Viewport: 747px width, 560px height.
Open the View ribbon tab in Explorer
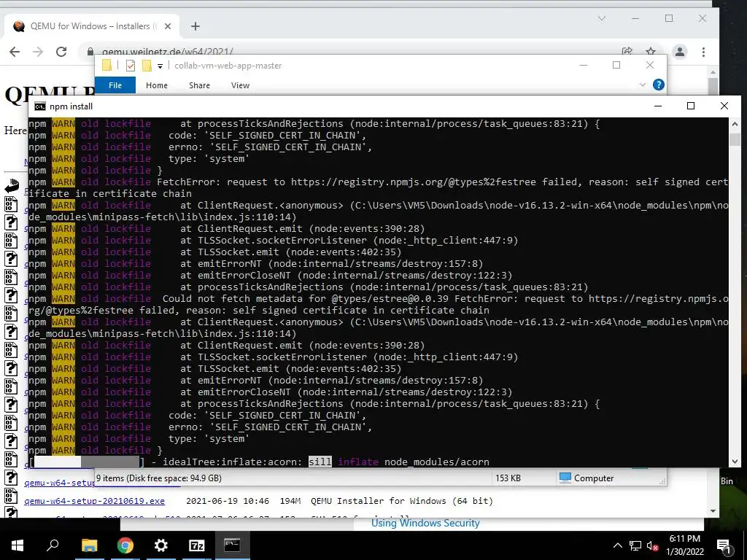point(240,85)
